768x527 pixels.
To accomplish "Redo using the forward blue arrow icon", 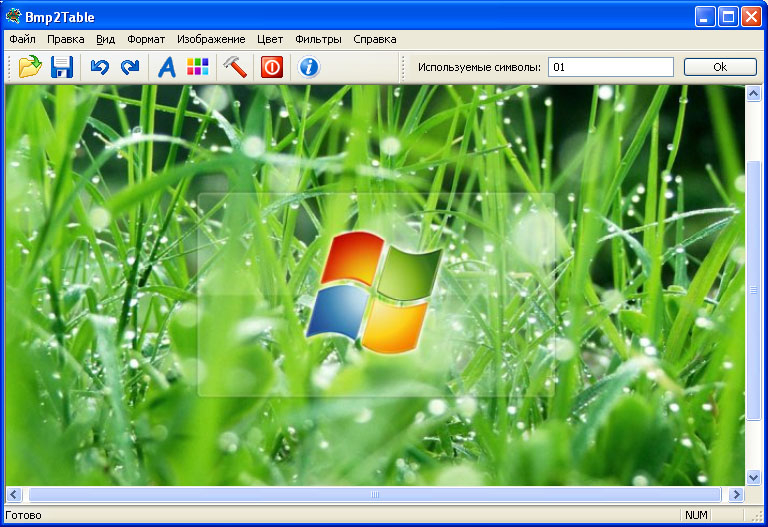I will click(130, 67).
